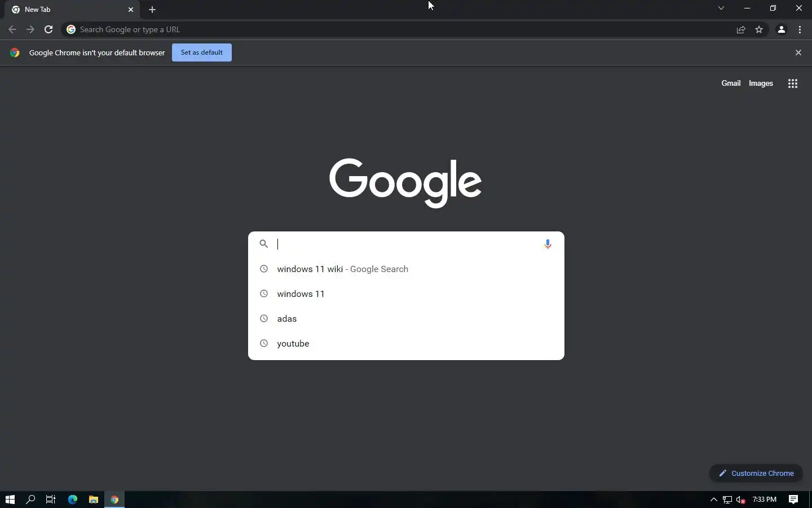The width and height of the screenshot is (812, 508).
Task: Select suggestion windows 11
Action: pos(406,294)
